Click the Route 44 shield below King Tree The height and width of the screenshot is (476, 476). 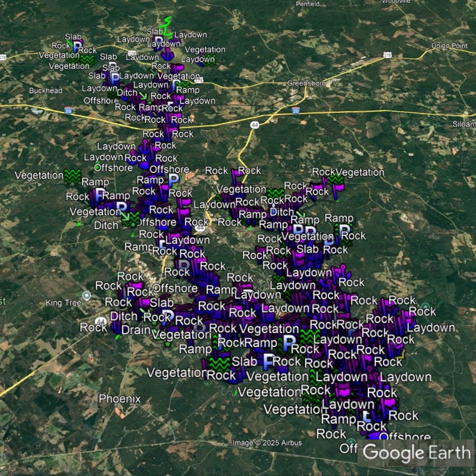(101, 321)
